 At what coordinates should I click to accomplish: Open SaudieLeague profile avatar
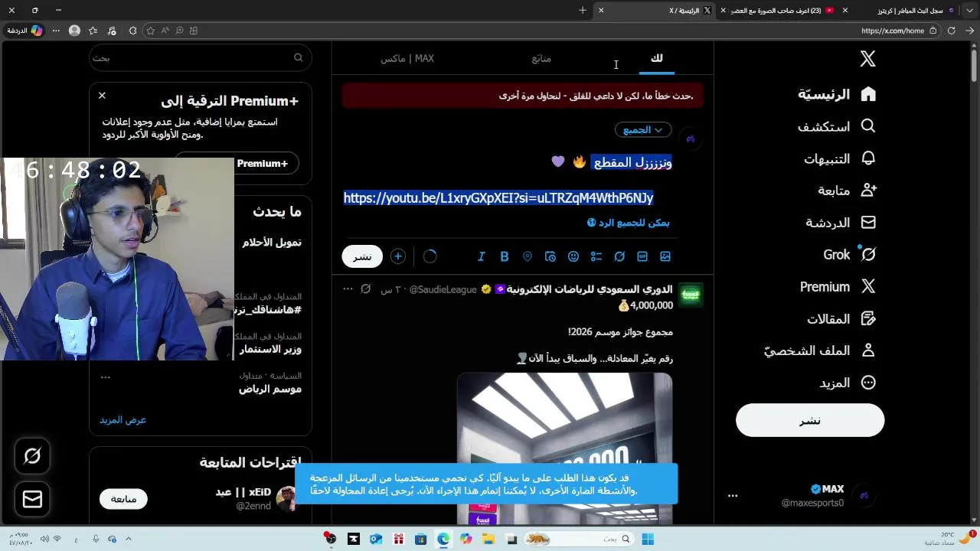coord(691,295)
